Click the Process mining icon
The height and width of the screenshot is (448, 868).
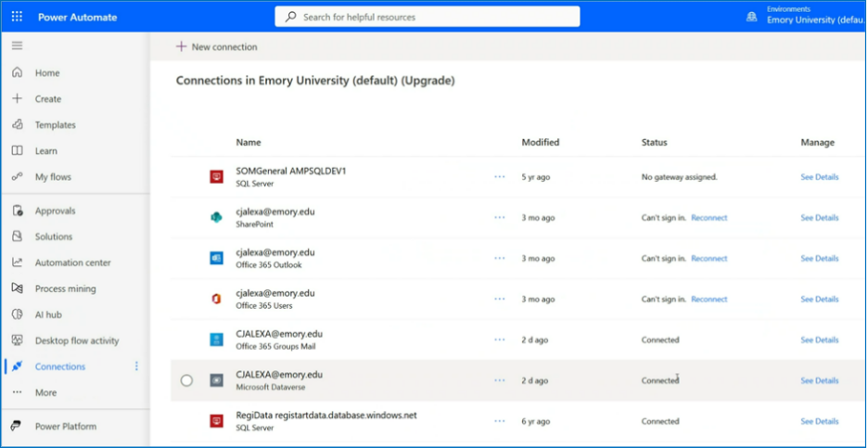(18, 288)
